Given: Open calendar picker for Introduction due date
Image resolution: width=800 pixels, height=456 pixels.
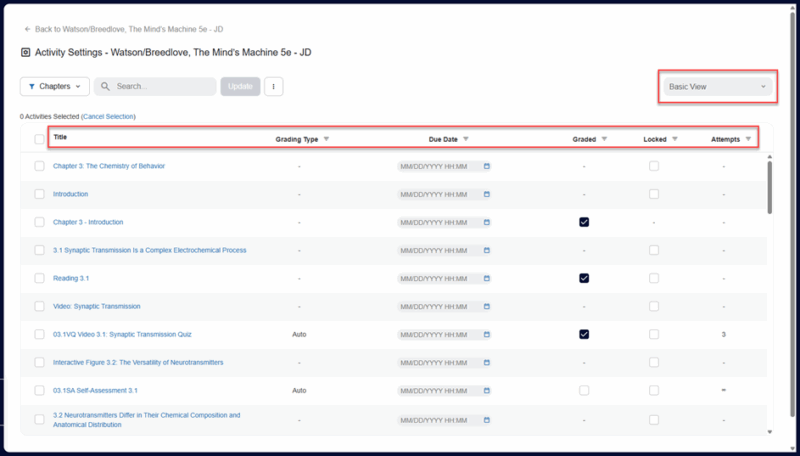Looking at the screenshot, I should tap(487, 194).
